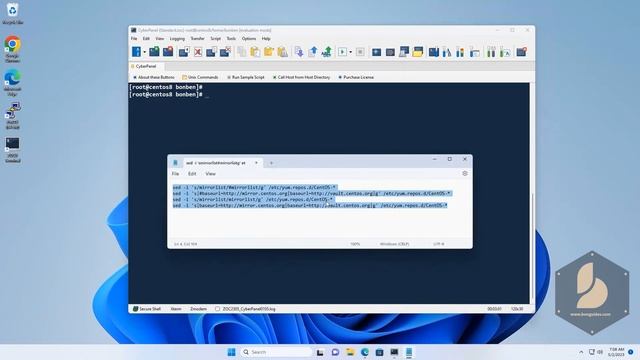Open File Explorer from the taskbar
Image resolution: width=640 pixels, height=360 pixels.
(350, 352)
